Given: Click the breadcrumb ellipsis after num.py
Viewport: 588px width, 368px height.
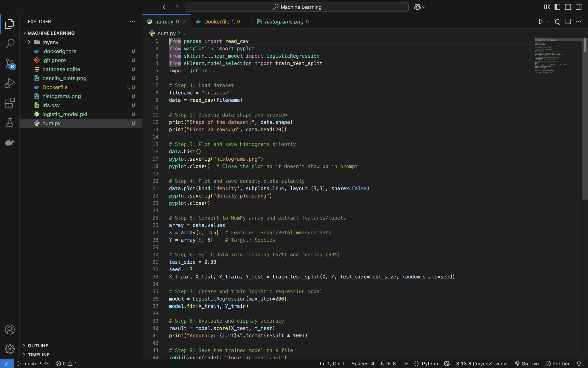Looking at the screenshot, I should (184, 33).
